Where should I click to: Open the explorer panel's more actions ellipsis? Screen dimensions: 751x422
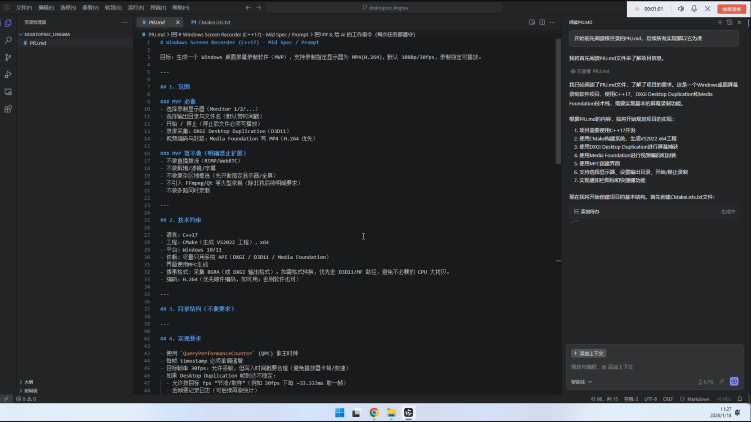[125, 23]
